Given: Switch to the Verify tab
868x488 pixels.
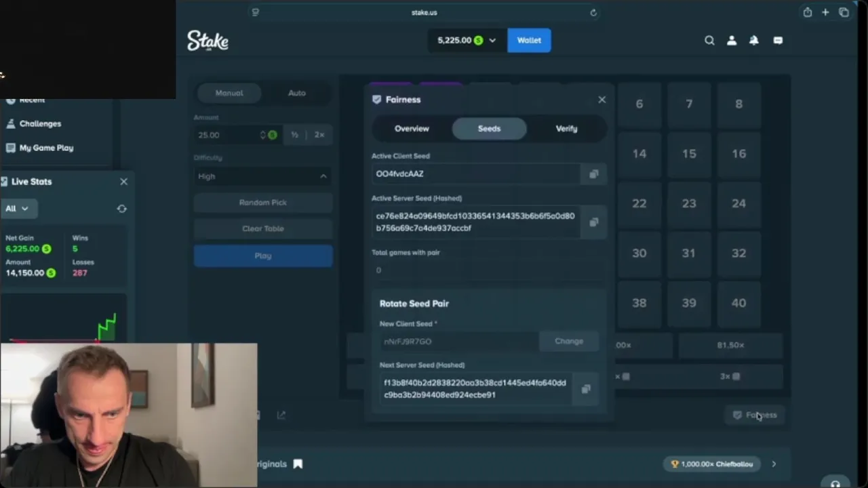Looking at the screenshot, I should (566, 129).
